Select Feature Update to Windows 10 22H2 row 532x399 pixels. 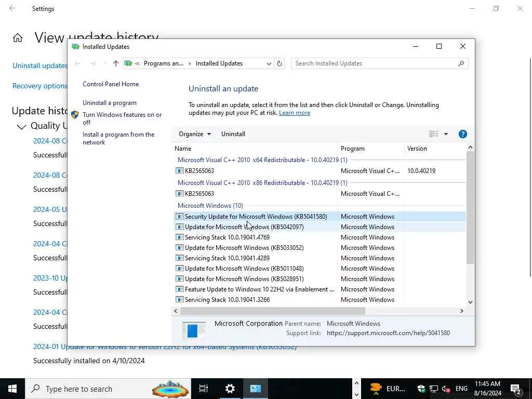point(320,289)
